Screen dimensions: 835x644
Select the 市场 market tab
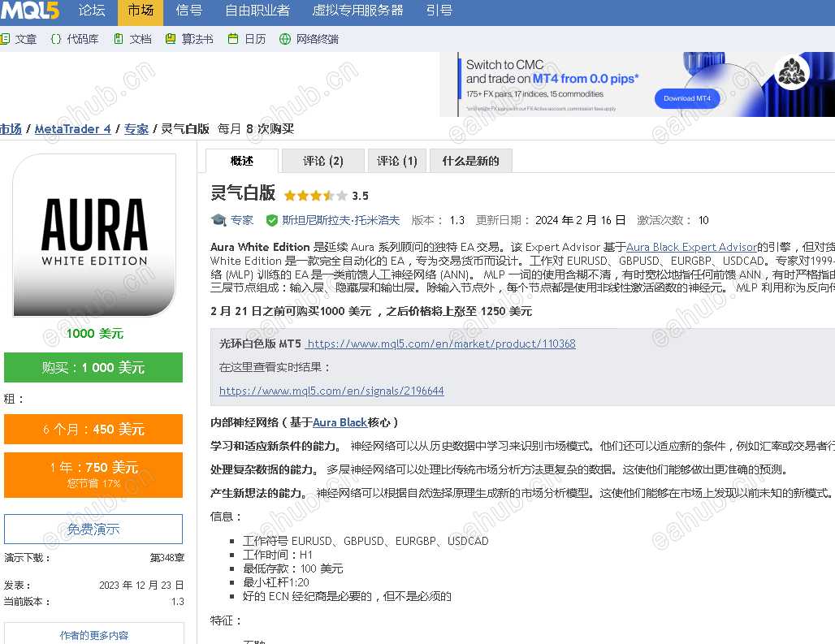[141, 10]
